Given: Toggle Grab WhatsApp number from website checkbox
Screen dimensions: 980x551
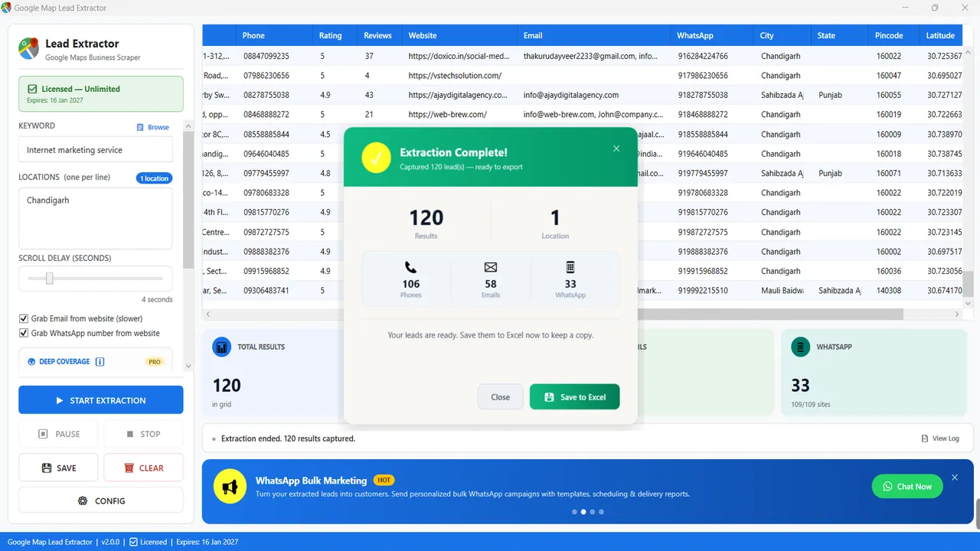Looking at the screenshot, I should tap(24, 333).
